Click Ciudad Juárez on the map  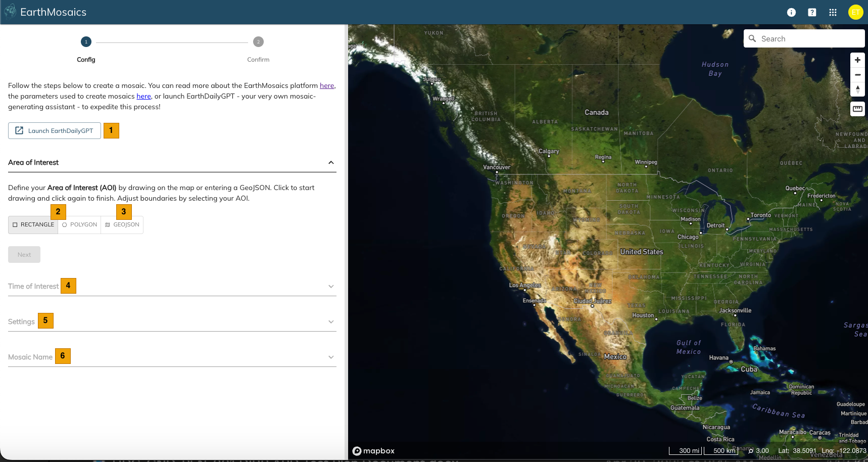click(592, 301)
